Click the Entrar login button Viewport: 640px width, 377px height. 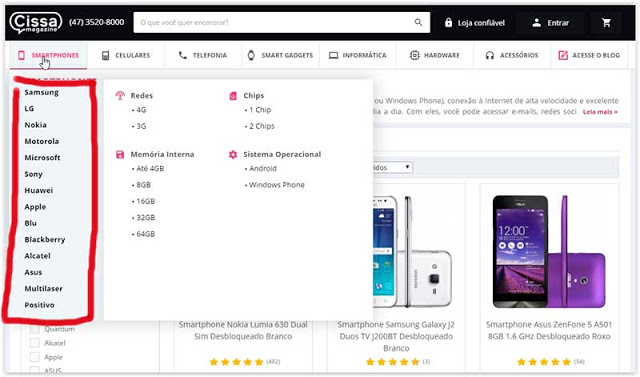(x=550, y=23)
